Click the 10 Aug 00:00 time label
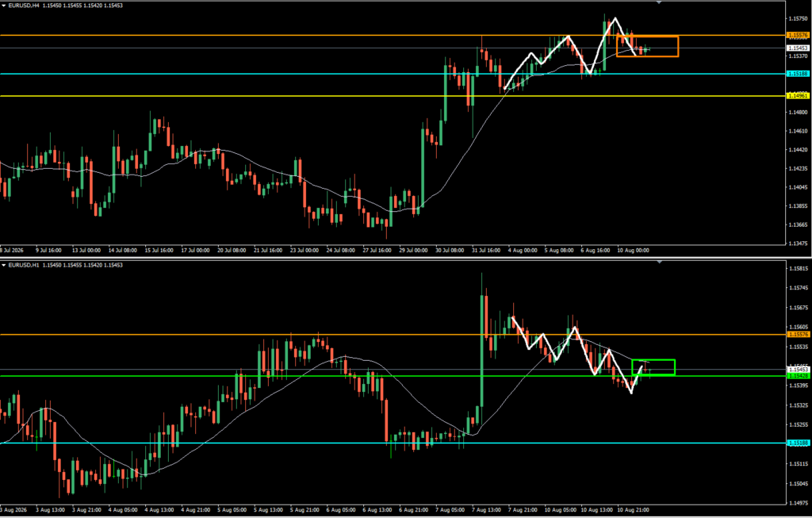 click(633, 250)
